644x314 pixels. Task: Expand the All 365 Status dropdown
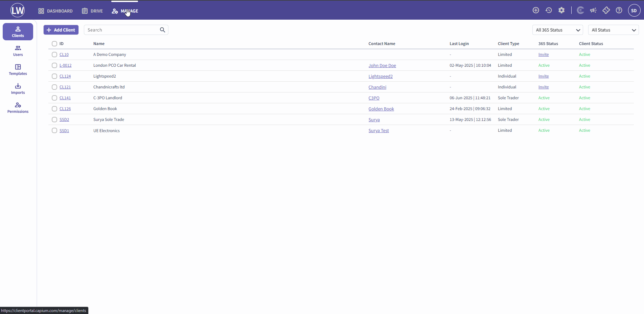(557, 30)
